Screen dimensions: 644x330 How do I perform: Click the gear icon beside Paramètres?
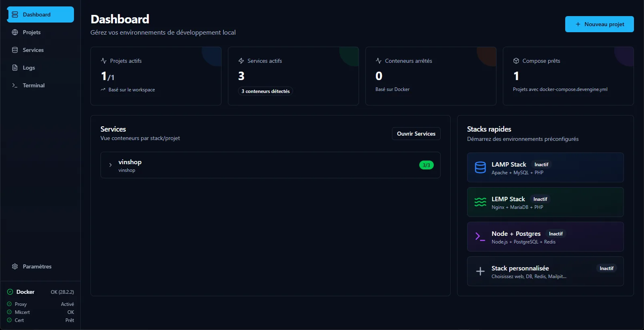[15, 266]
